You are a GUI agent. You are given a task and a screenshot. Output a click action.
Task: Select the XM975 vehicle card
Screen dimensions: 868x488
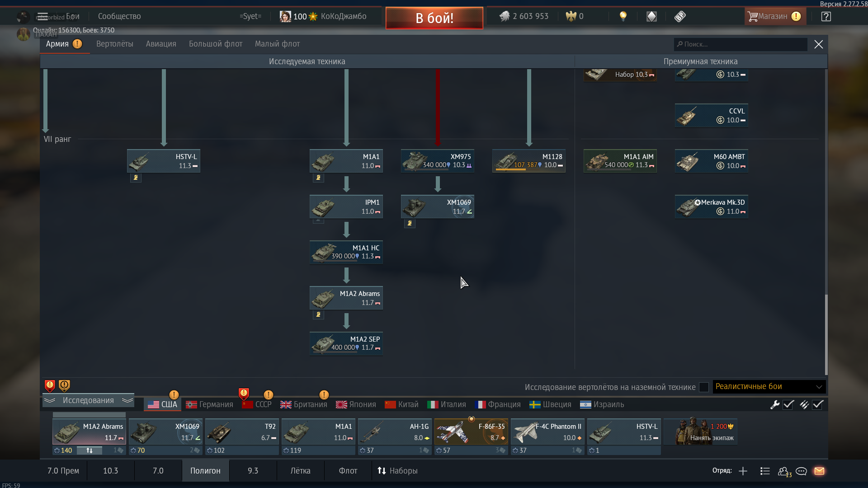[x=438, y=161]
